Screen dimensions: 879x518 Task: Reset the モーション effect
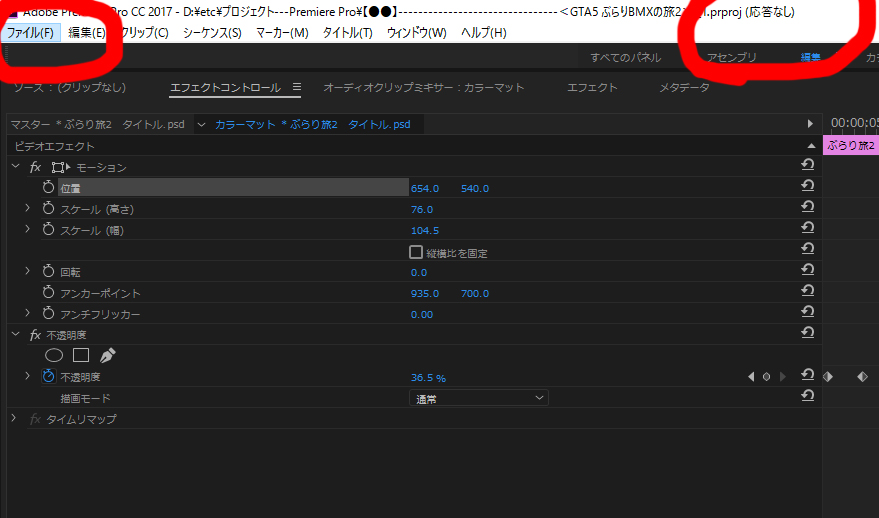(807, 165)
